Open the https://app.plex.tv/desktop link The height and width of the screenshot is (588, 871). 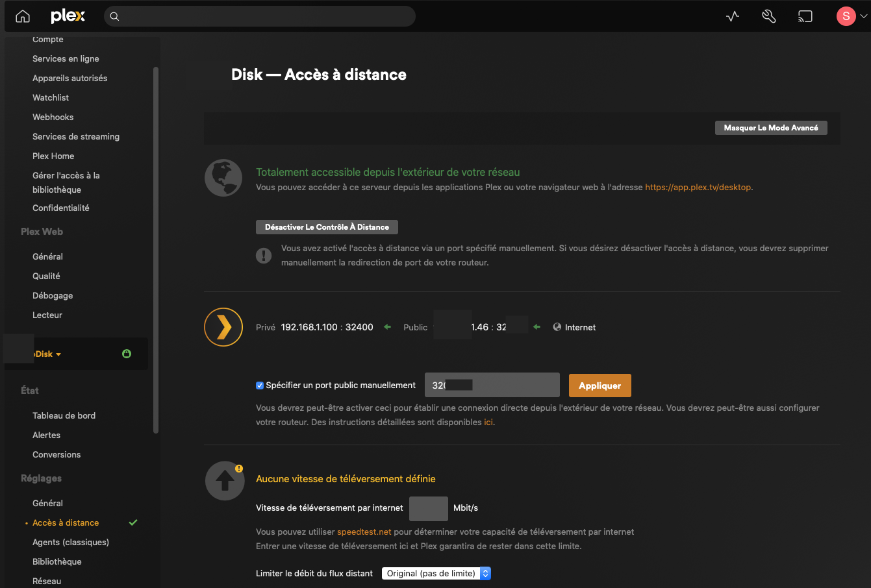click(698, 188)
